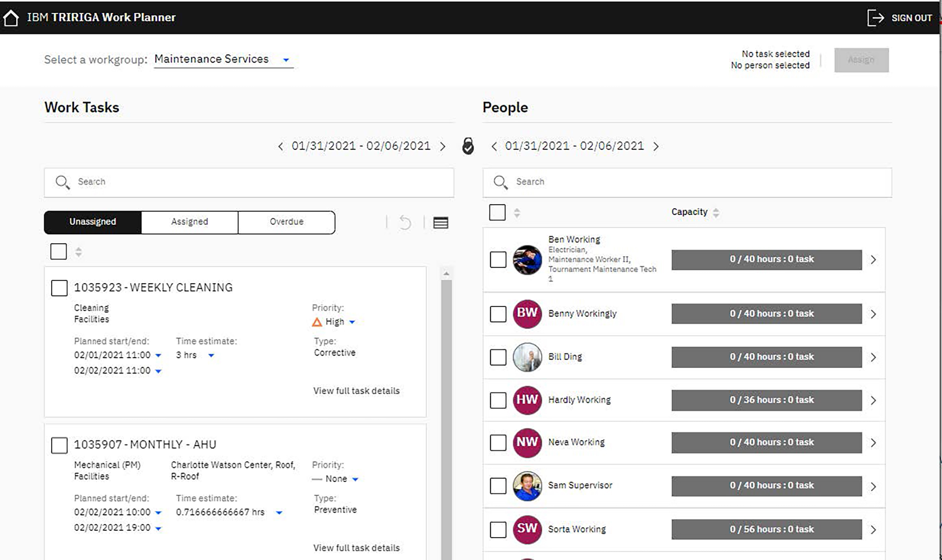942x560 pixels.
Task: Click the sign out icon
Action: pyautogui.click(x=875, y=18)
